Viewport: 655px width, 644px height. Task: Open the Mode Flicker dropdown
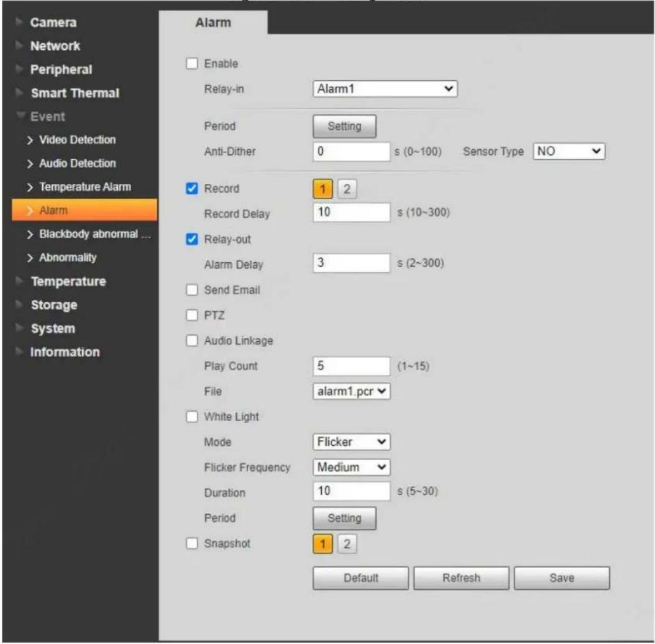pos(352,442)
